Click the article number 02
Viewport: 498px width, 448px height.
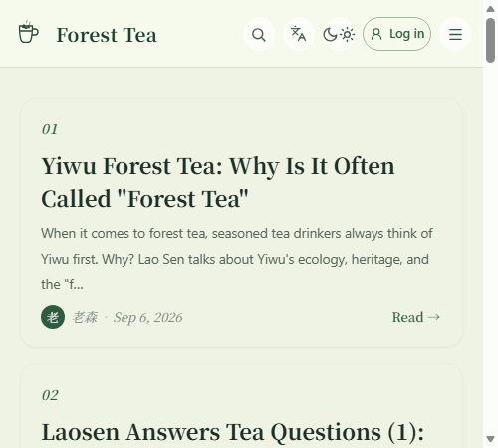(x=50, y=395)
